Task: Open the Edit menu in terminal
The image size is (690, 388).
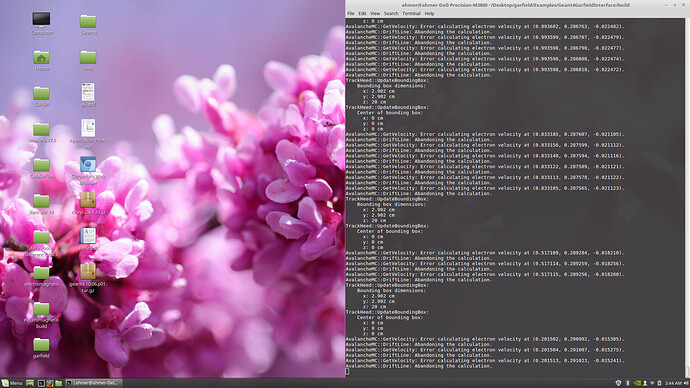Action: (x=362, y=13)
